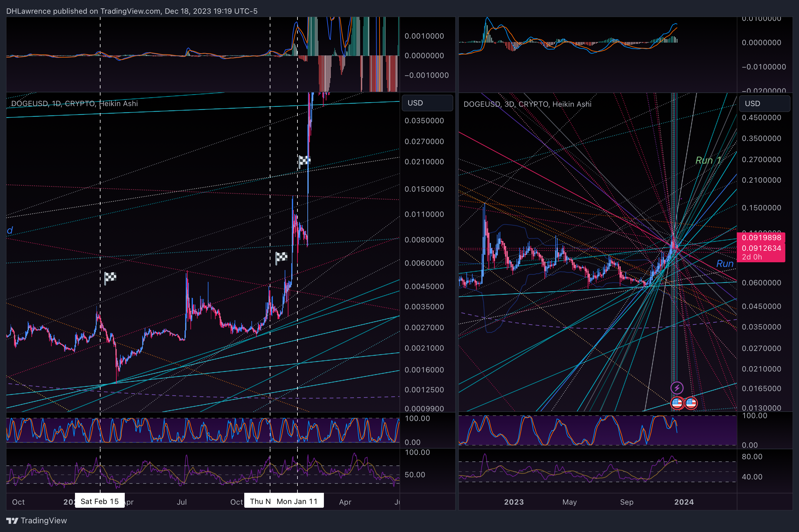Click the 0.0016000 price axis value
The image size is (799, 532).
pyautogui.click(x=424, y=370)
